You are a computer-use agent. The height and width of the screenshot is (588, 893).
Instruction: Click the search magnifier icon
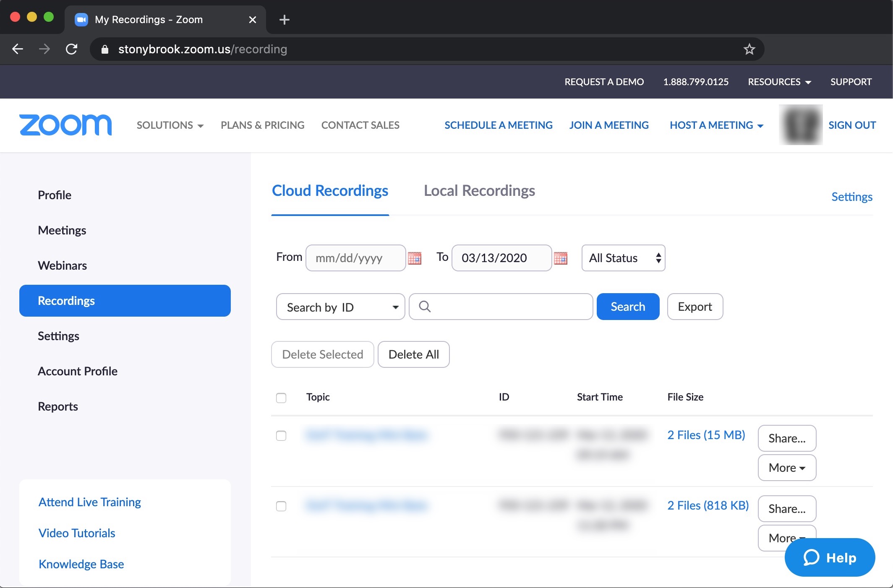pyautogui.click(x=425, y=307)
